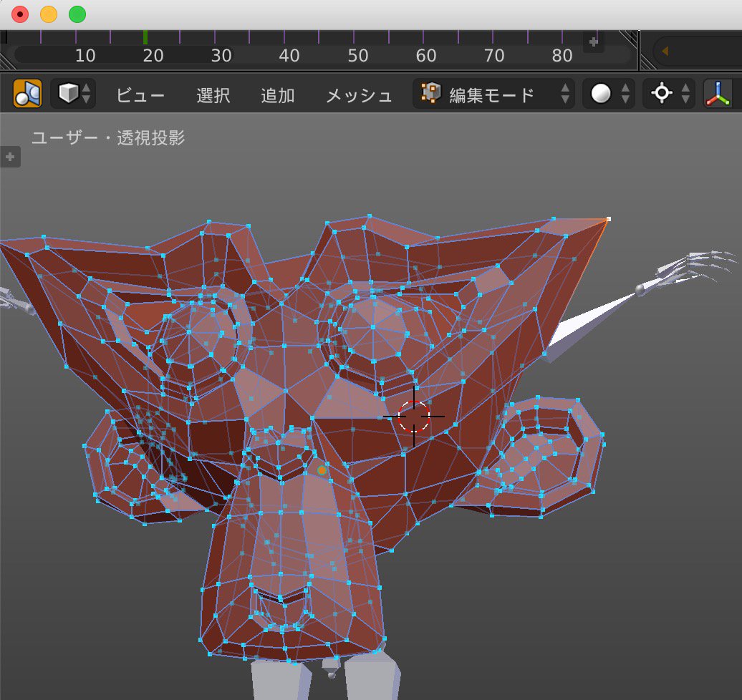Image resolution: width=742 pixels, height=700 pixels.
Task: Click frame 50 on the timeline
Action: pos(358,56)
